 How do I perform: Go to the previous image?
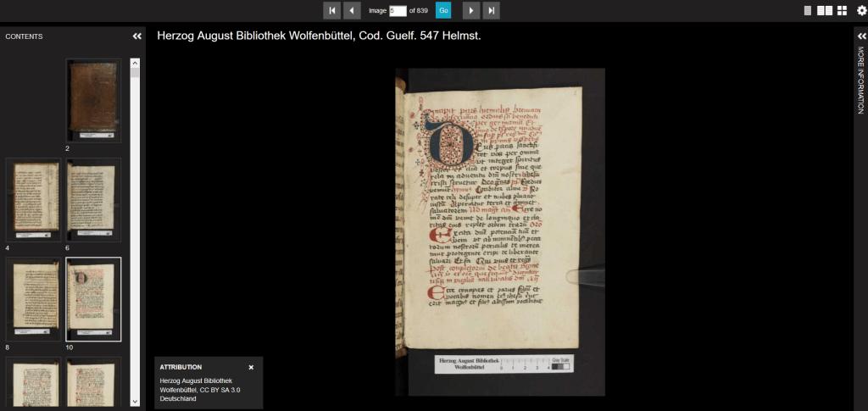[x=353, y=10]
